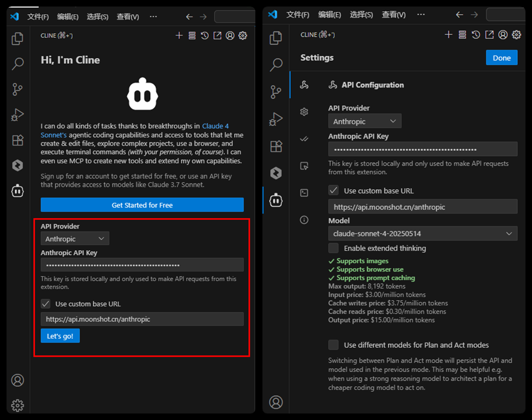
Task: Select the Cline robot icon in welcome window activity bar
Action: [18, 191]
